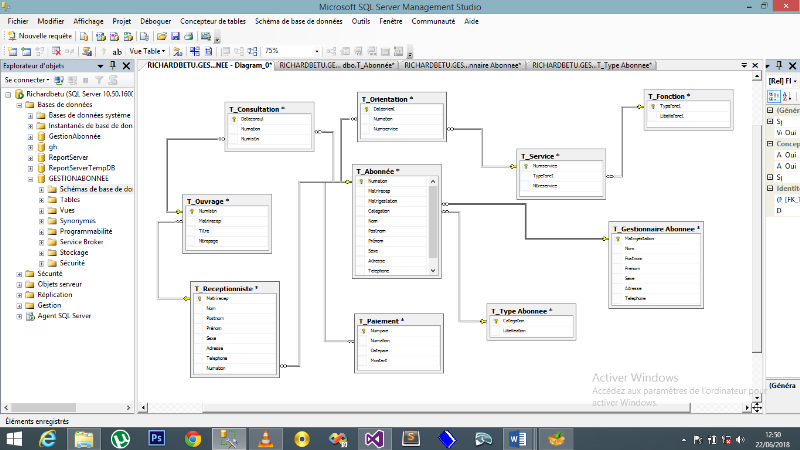The width and height of the screenshot is (800, 450).
Task: Open Google Chrome from the taskbar
Action: pyautogui.click(x=193, y=438)
